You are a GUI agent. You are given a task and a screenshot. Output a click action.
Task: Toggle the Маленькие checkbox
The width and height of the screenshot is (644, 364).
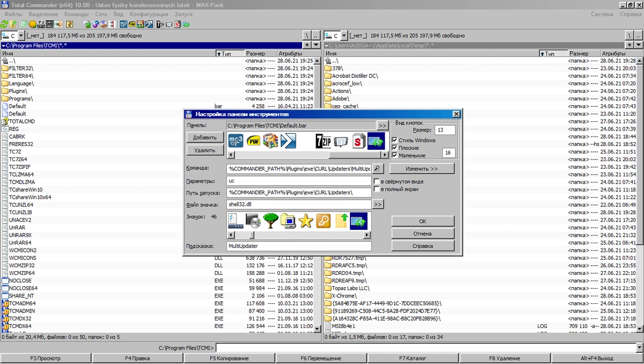tap(395, 155)
